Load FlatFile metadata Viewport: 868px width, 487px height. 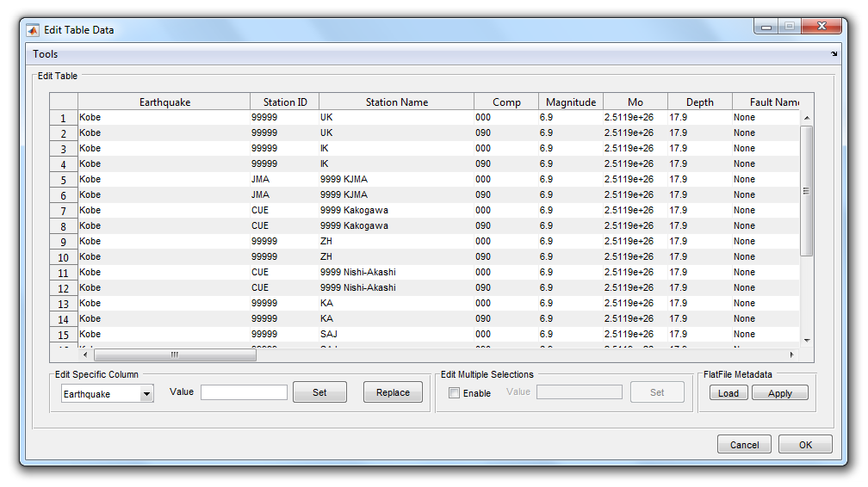728,393
